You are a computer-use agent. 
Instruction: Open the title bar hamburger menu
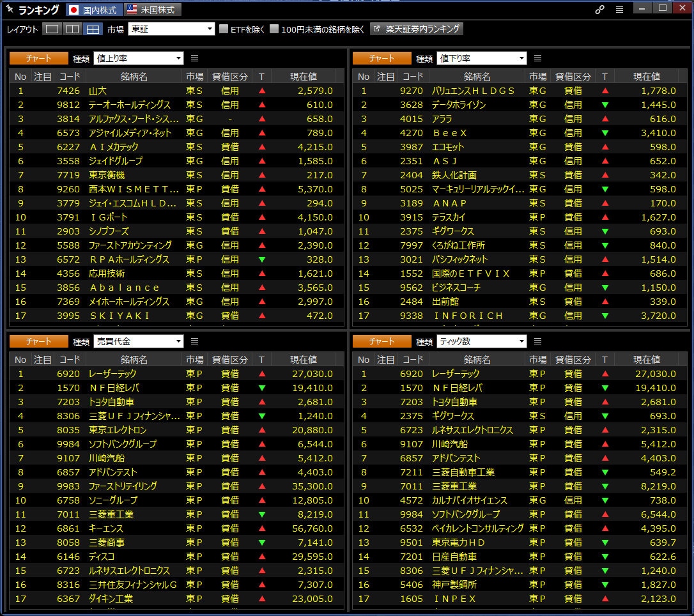click(x=619, y=10)
